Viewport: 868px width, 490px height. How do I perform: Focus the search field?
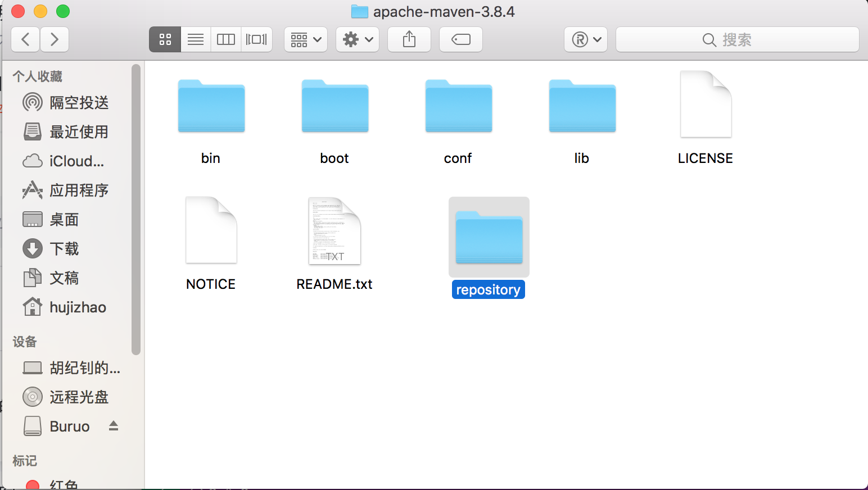(738, 39)
